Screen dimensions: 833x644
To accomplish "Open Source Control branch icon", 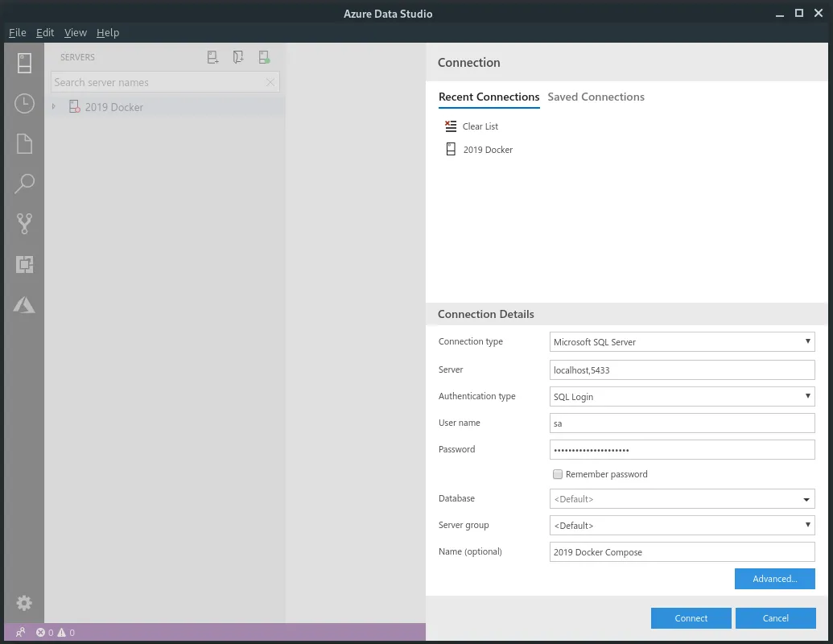I will 24,224.
